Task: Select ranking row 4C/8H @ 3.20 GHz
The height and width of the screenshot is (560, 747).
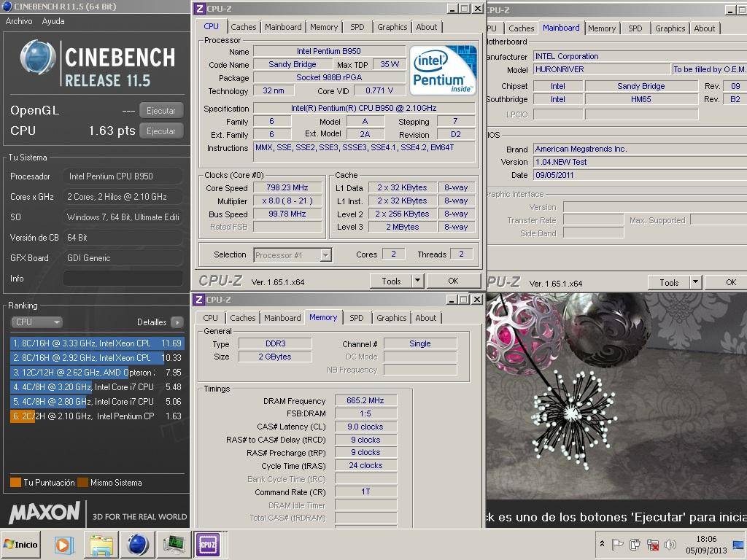Action: pyautogui.click(x=97, y=387)
